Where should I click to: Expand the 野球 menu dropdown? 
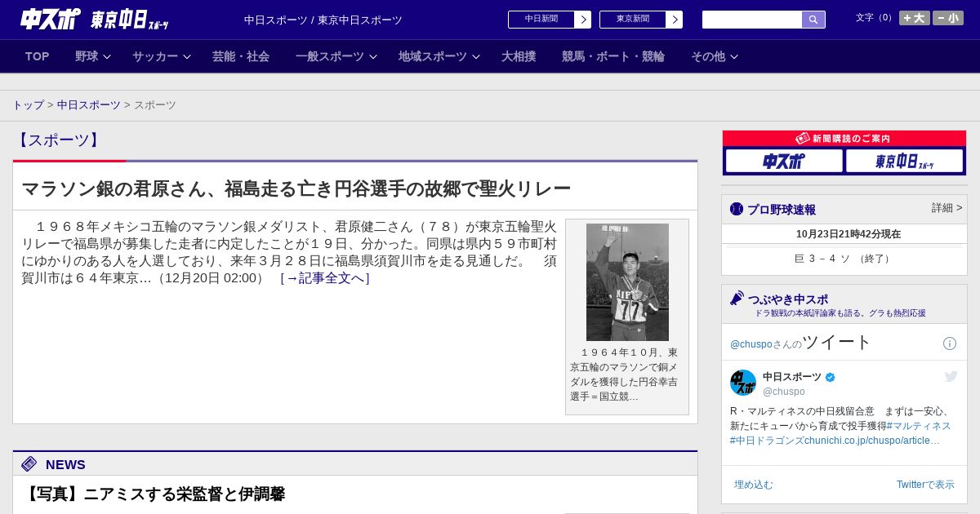point(92,56)
